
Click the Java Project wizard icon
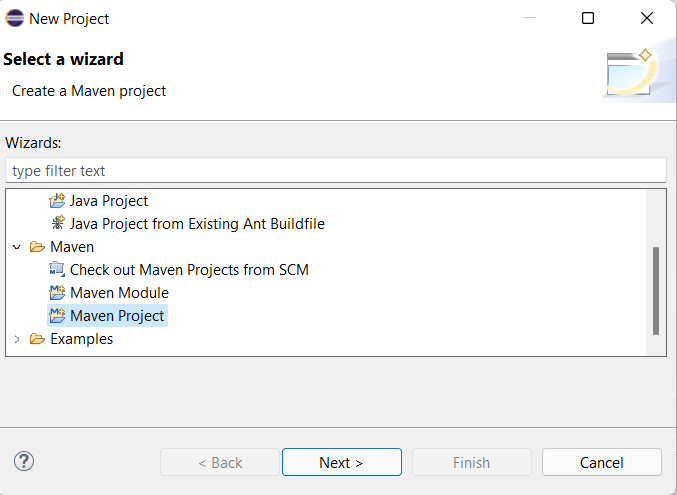click(x=57, y=201)
